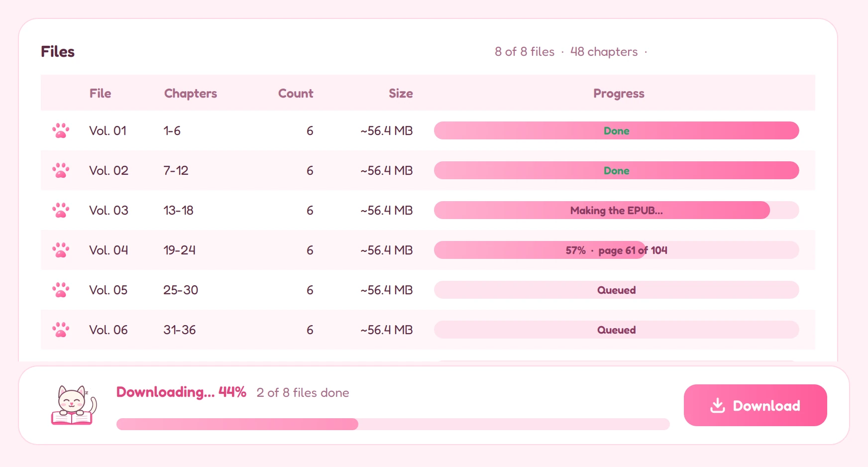Select the Vol. 04 file name

pos(108,250)
